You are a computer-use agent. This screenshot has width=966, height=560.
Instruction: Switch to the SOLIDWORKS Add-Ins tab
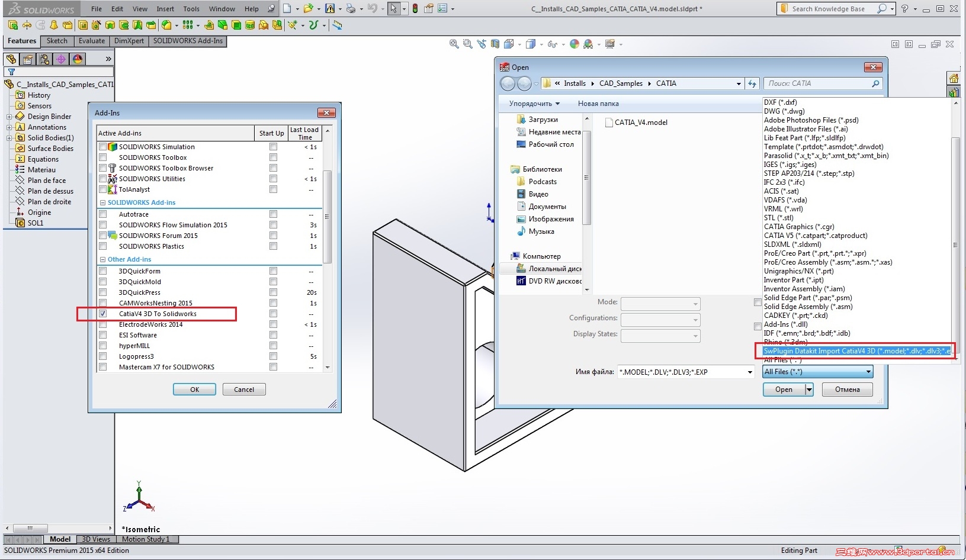(188, 41)
